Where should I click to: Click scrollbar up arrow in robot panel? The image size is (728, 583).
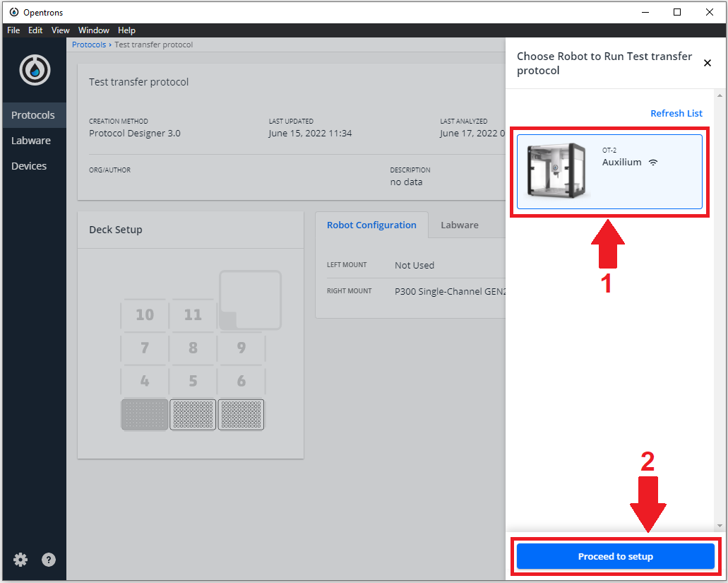pyautogui.click(x=720, y=95)
